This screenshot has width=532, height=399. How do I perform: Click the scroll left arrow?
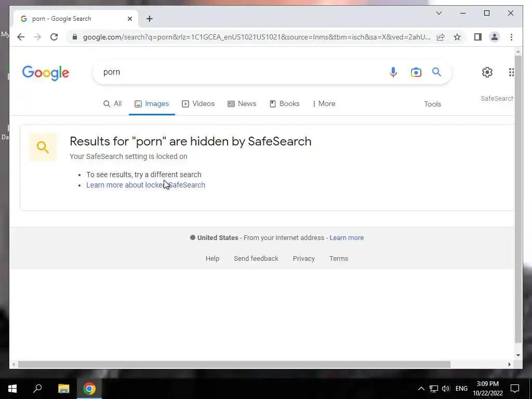[x=14, y=364]
